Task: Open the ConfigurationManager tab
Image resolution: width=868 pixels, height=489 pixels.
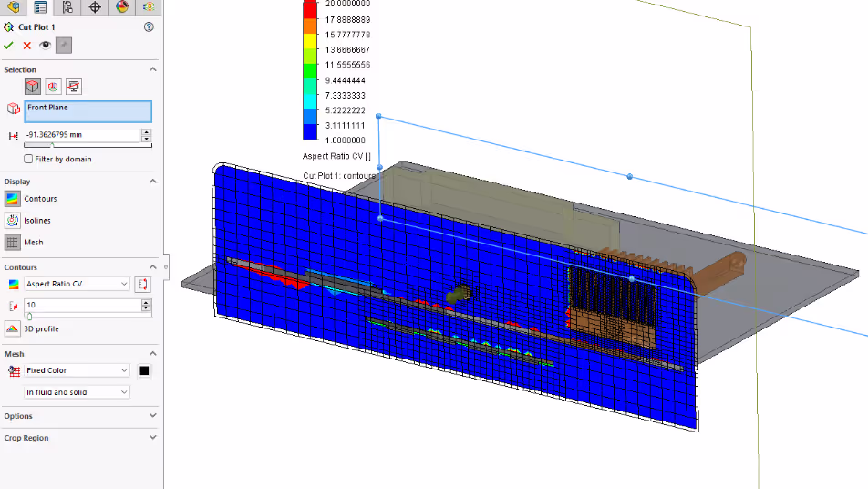Action: (x=67, y=6)
